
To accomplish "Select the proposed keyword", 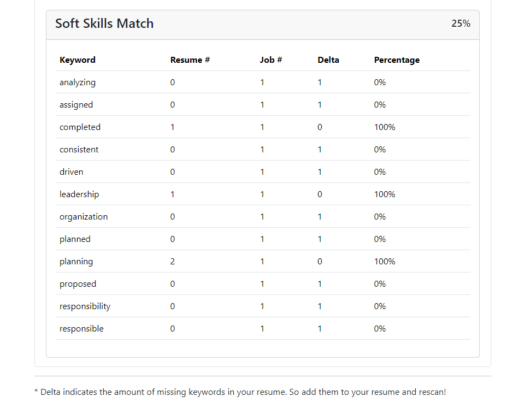I will (x=78, y=283).
